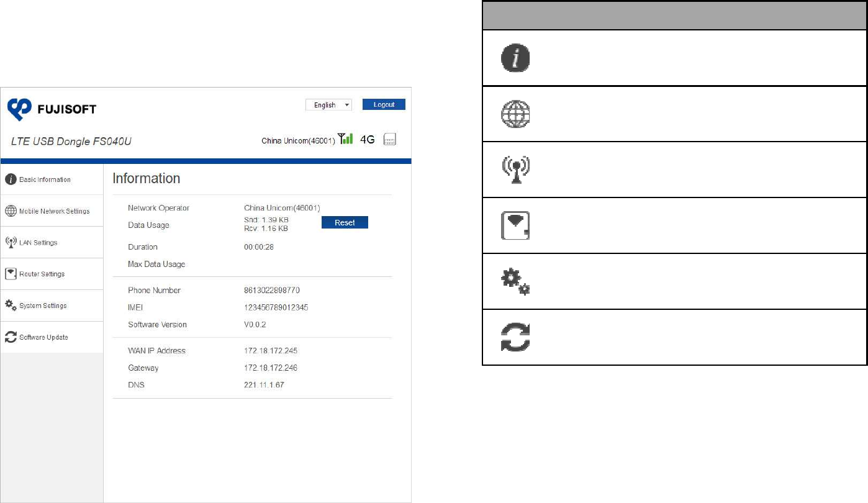Image resolution: width=868 pixels, height=503 pixels.
Task: Click the 'Network Operator' label
Action: coord(158,208)
